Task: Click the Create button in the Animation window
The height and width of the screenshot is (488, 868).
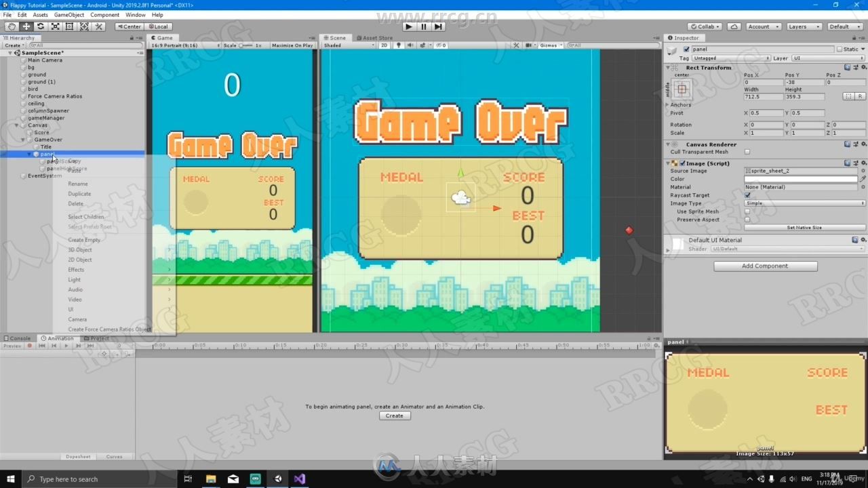Action: click(395, 415)
